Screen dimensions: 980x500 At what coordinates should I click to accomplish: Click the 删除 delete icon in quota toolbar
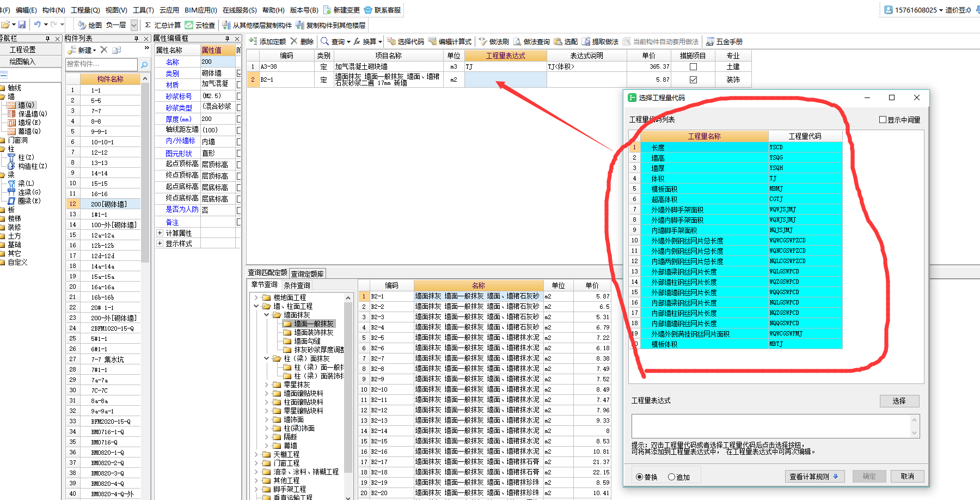(x=294, y=41)
